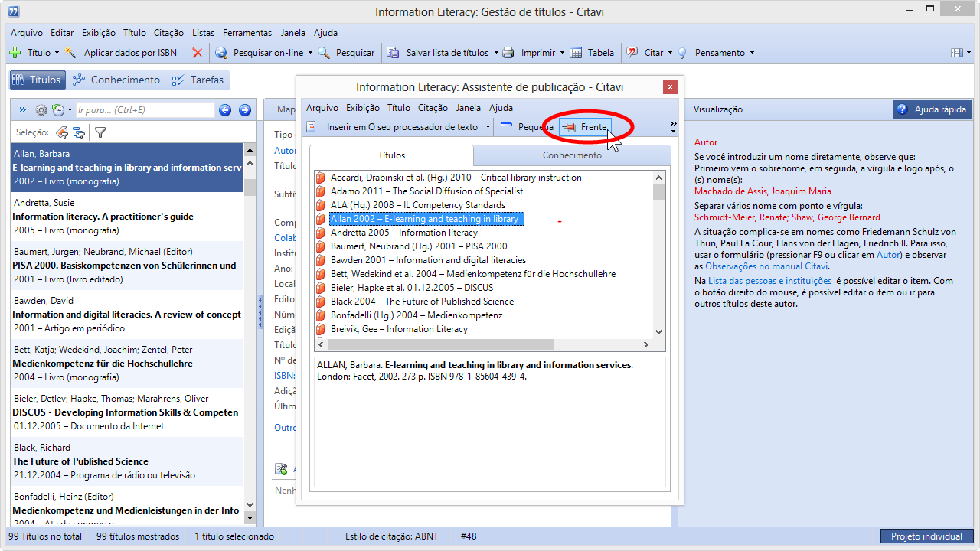The width and height of the screenshot is (980, 551).
Task: Open Citação menu in the Assistente dialog
Action: (433, 108)
